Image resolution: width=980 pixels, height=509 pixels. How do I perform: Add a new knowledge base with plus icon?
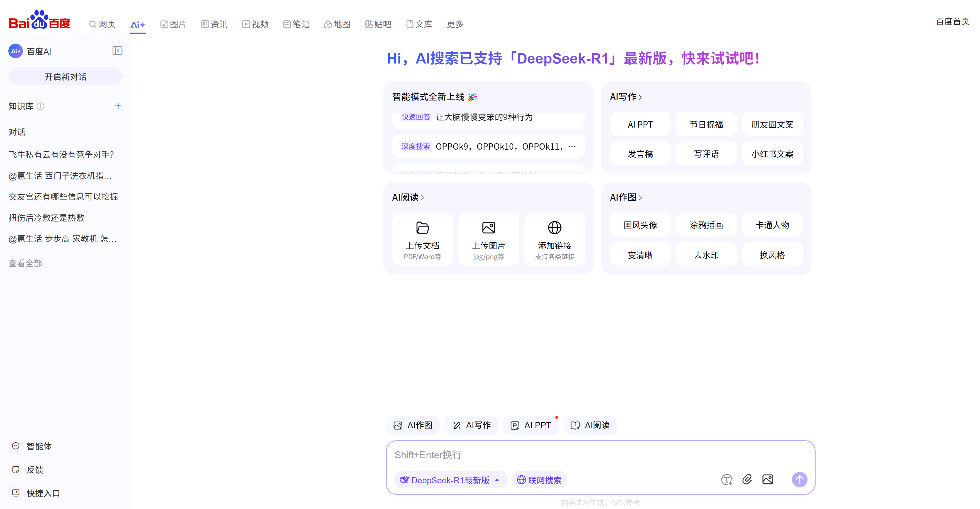point(118,106)
